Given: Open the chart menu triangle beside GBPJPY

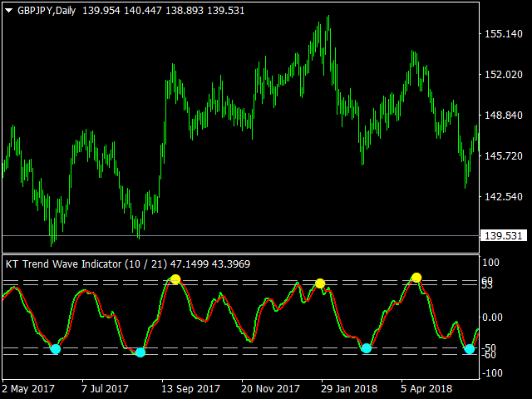Looking at the screenshot, I should (x=9, y=11).
